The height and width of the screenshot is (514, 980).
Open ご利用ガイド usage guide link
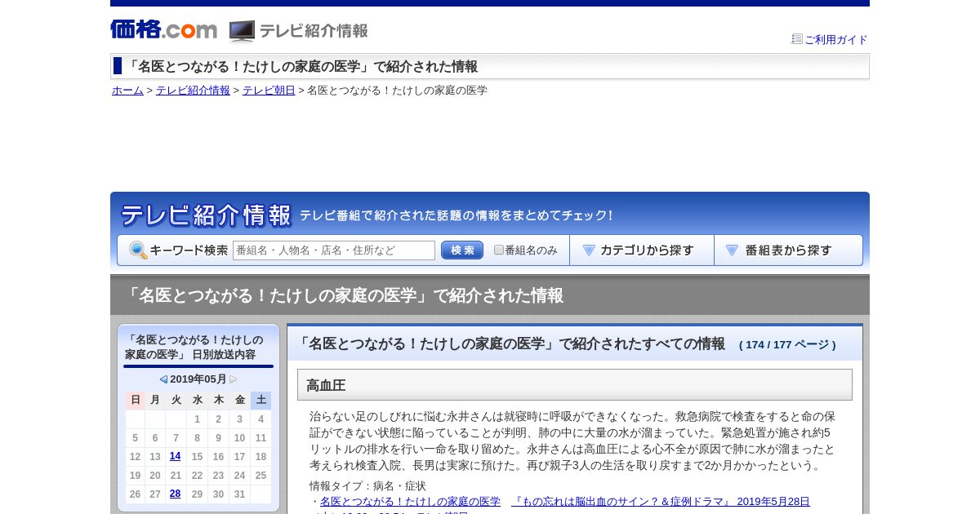(835, 39)
